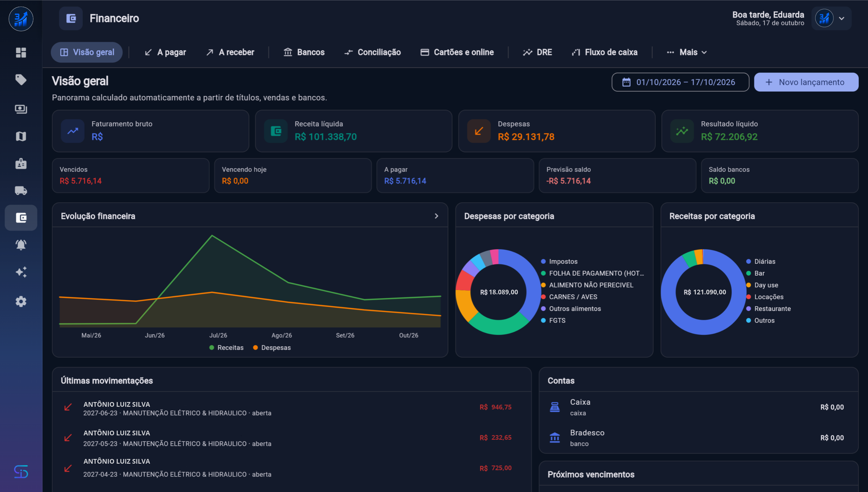
Task: Open user profile dropdown chevron
Action: click(842, 19)
